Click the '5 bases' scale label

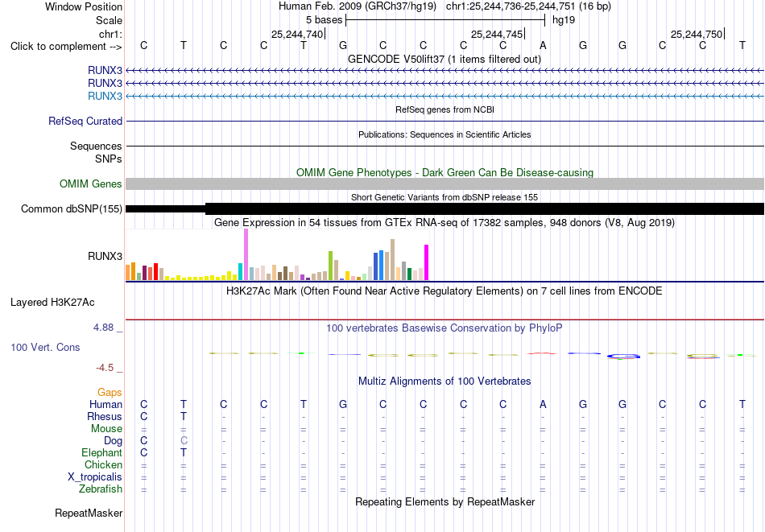tap(324, 20)
